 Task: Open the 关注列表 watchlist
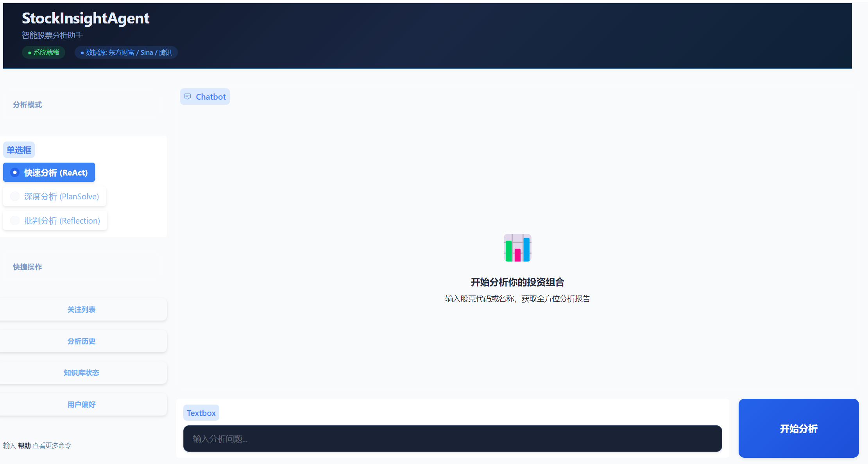point(81,310)
